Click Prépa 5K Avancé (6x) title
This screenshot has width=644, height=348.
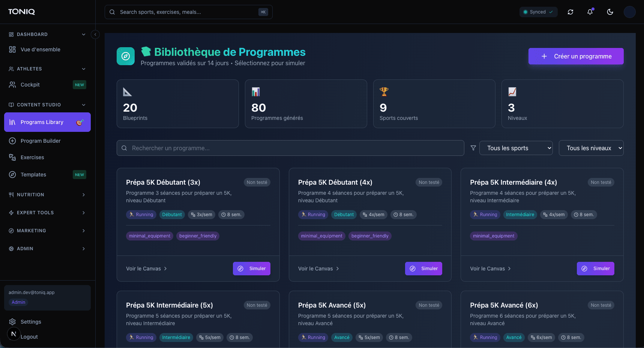[504, 305]
